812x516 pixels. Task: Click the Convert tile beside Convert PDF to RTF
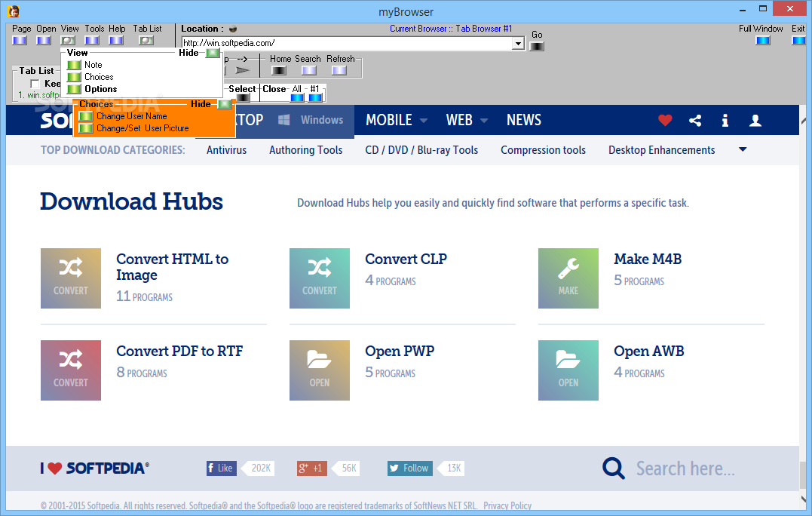click(x=71, y=370)
